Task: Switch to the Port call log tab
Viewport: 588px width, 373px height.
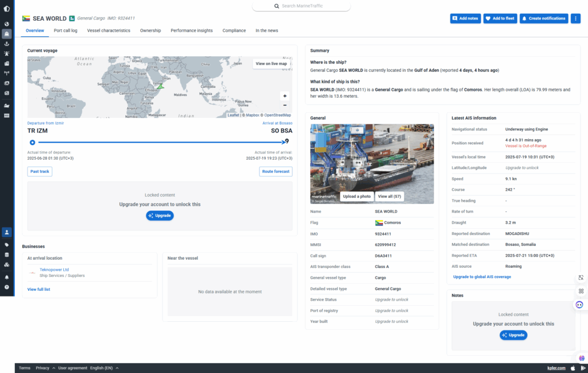Action: (x=65, y=31)
